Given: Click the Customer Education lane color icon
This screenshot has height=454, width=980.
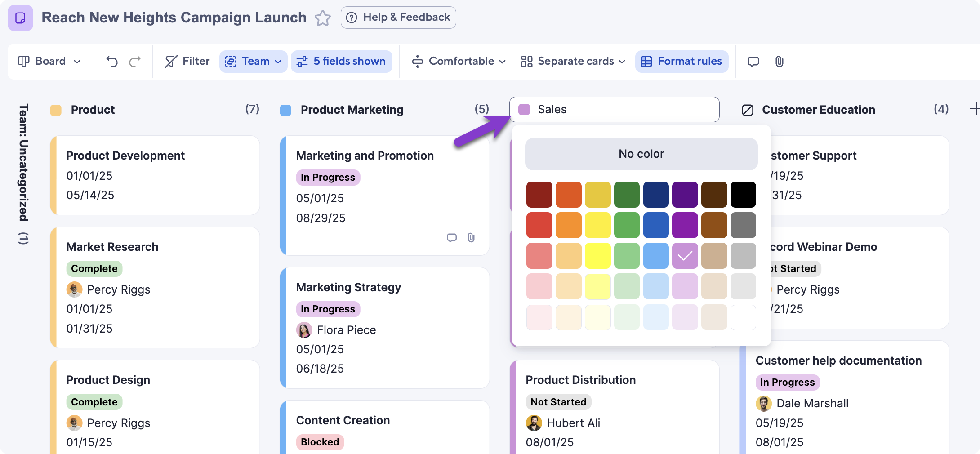Looking at the screenshot, I should [747, 110].
